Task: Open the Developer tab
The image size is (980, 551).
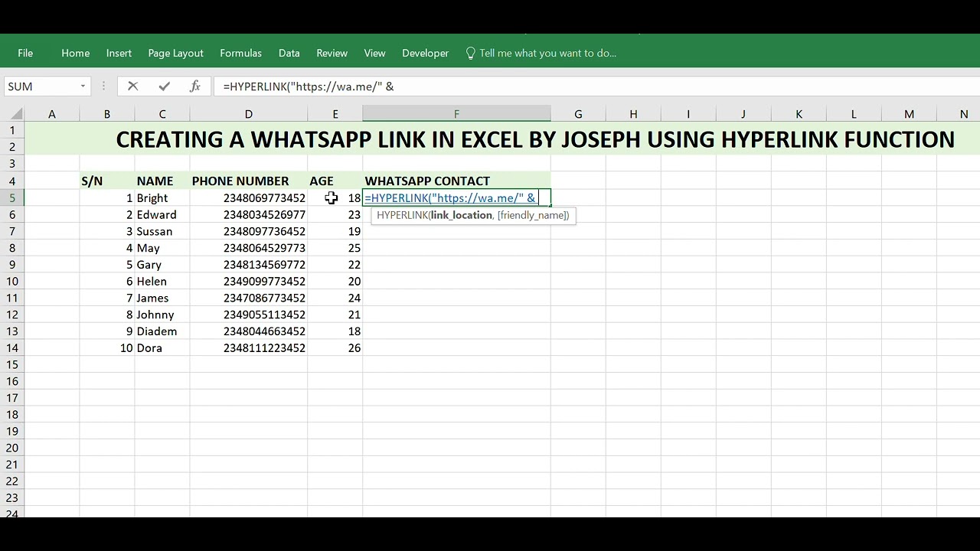Action: point(425,54)
